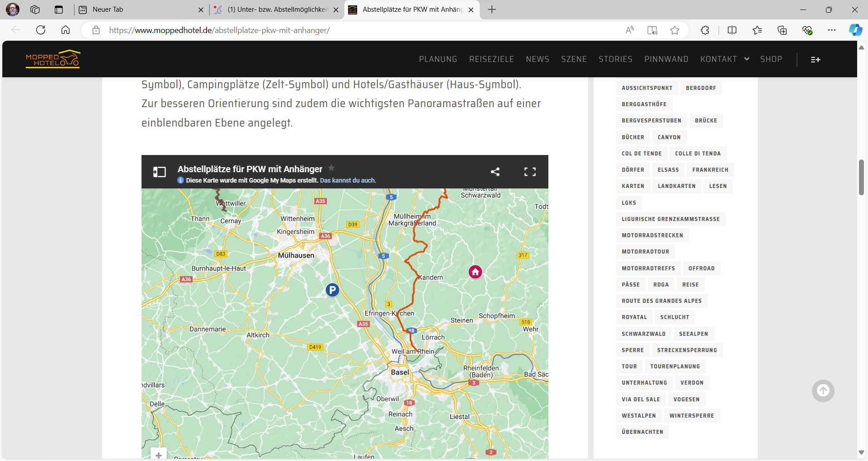Open browser extensions puzzle icon
Image resolution: width=868 pixels, height=461 pixels.
click(x=705, y=30)
